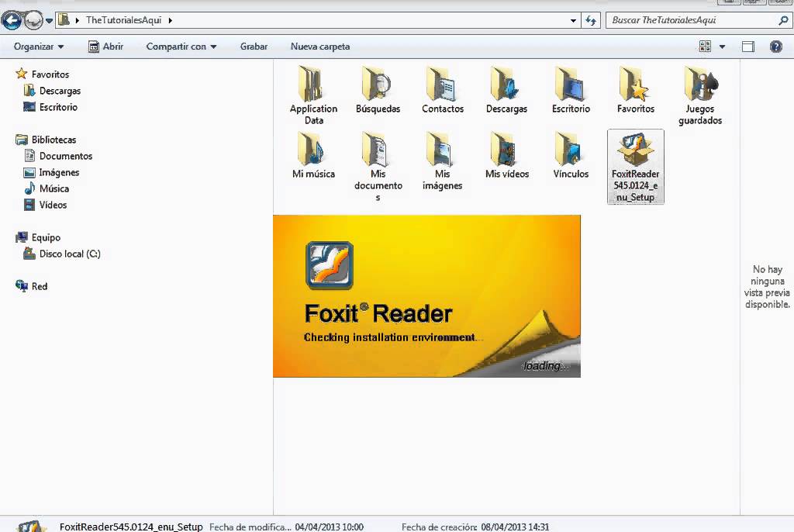Open the view options dropdown arrow
This screenshot has height=532, width=794.
pos(722,47)
